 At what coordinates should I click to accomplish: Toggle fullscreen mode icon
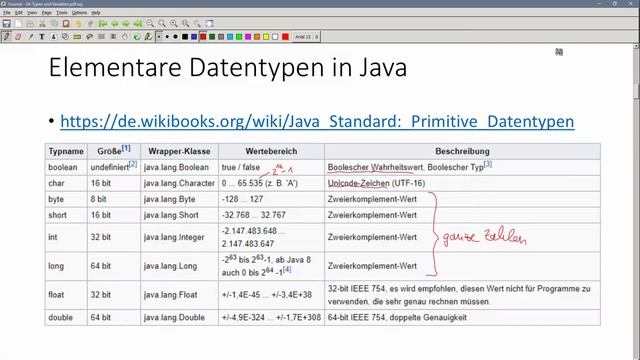209,24
